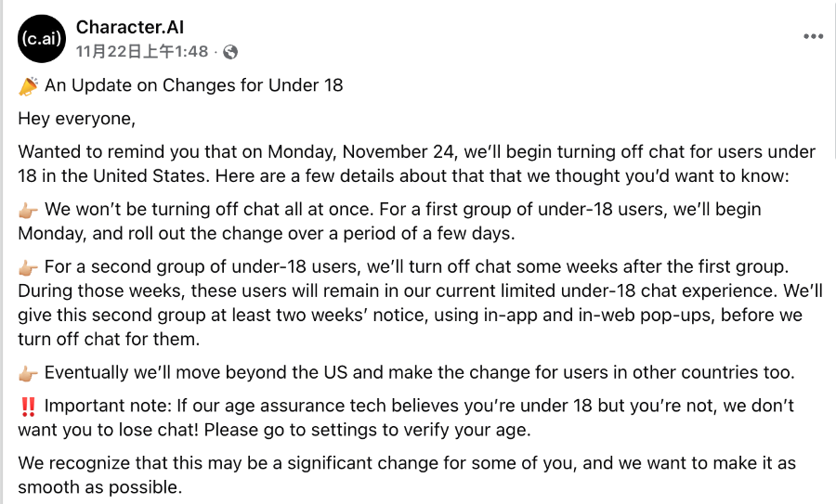Click pointing emoji before "Eventually we'll move"

28,373
